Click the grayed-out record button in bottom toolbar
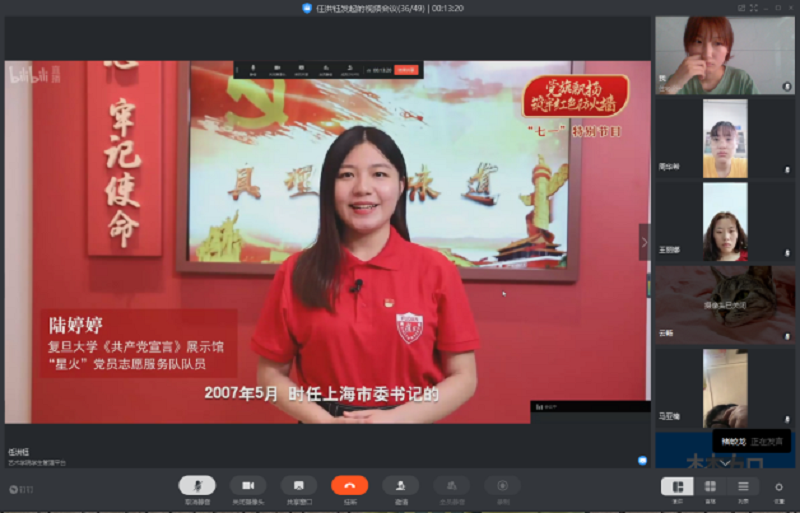Image resolution: width=800 pixels, height=513 pixels. point(502,486)
